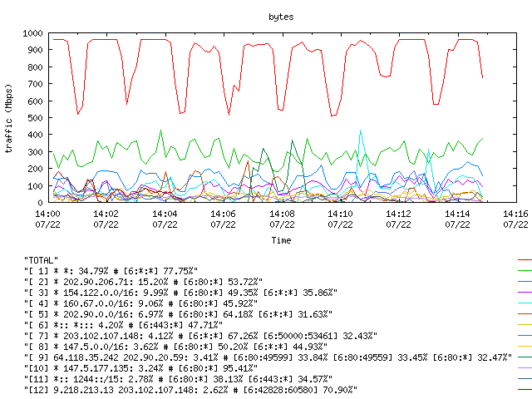Click the 14:14 time axis label
Viewport: 532px width, 399px height.
(457, 214)
